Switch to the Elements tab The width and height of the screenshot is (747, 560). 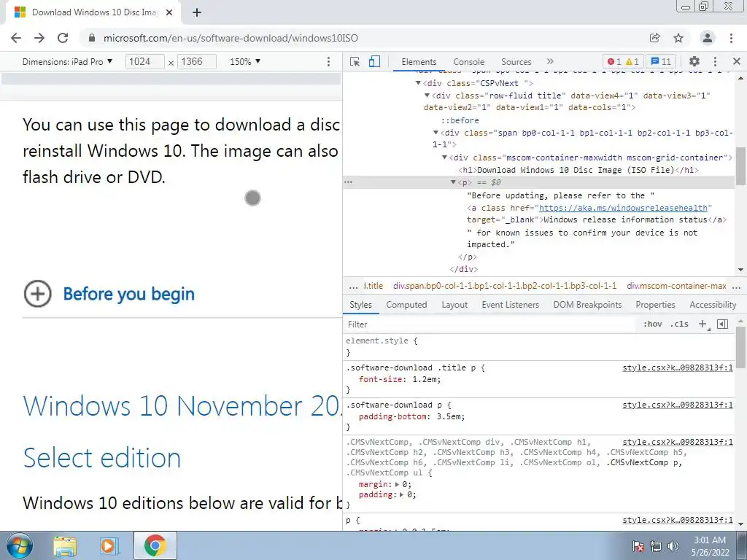click(x=419, y=62)
